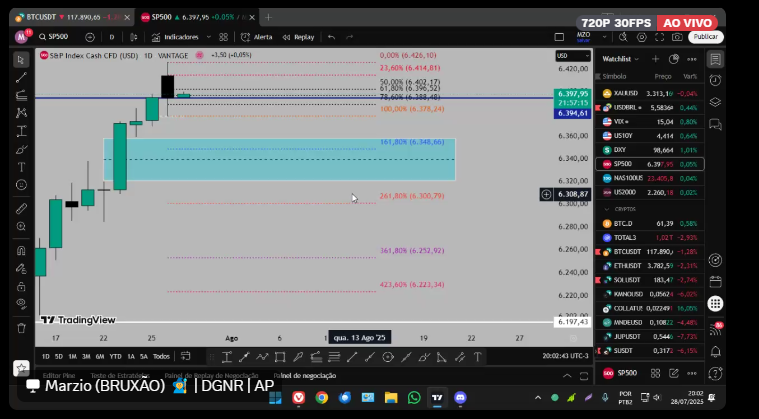Open WhatsApp from the Windows taskbar
The height and width of the screenshot is (419, 759).
pos(414,398)
